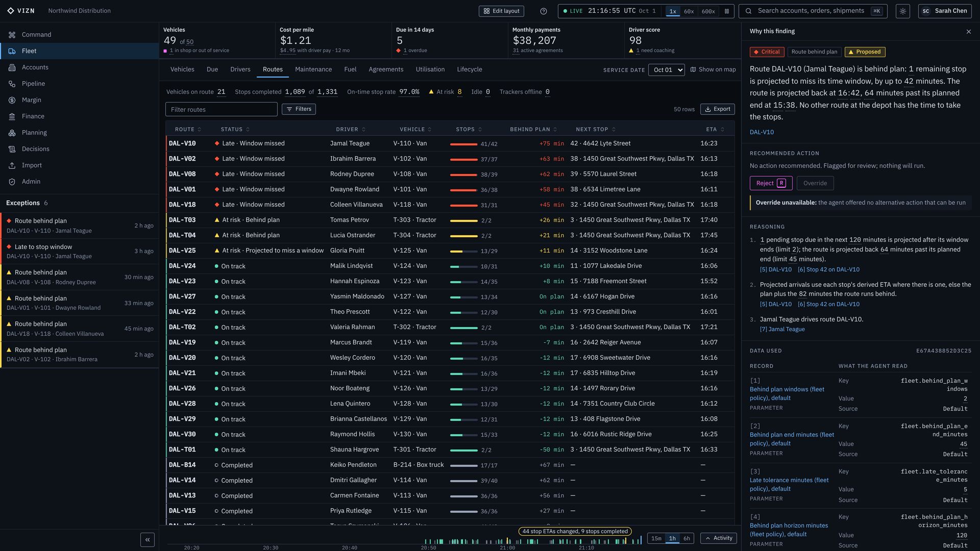Click the global search accounts field
Screen dimensions: 980x551
coord(813,11)
